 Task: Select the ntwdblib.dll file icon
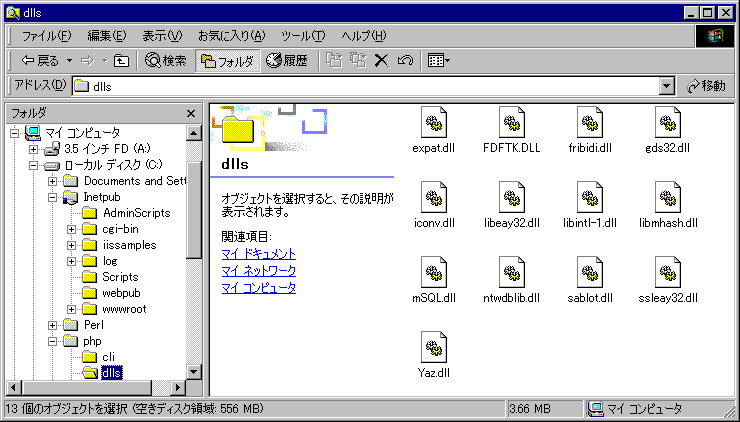512,272
